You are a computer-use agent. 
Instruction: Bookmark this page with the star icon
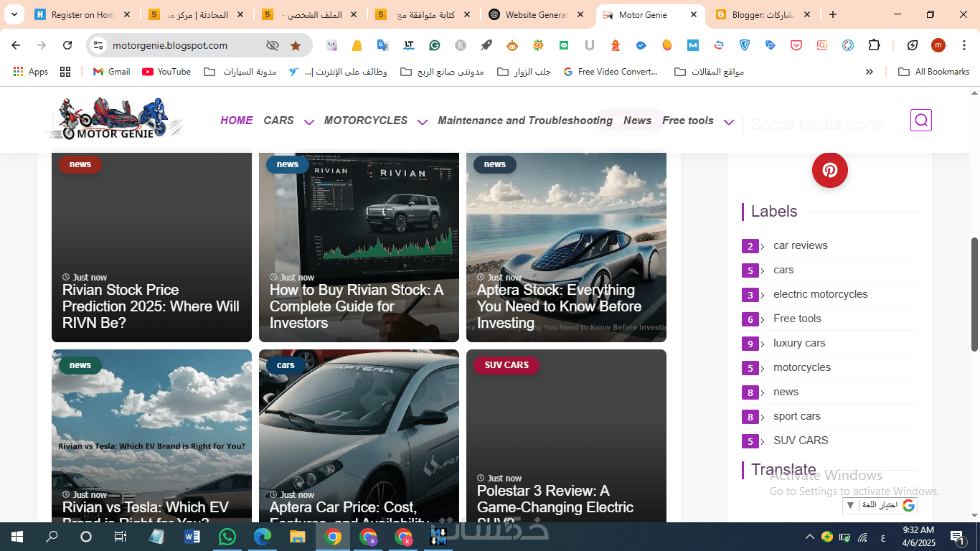click(296, 45)
